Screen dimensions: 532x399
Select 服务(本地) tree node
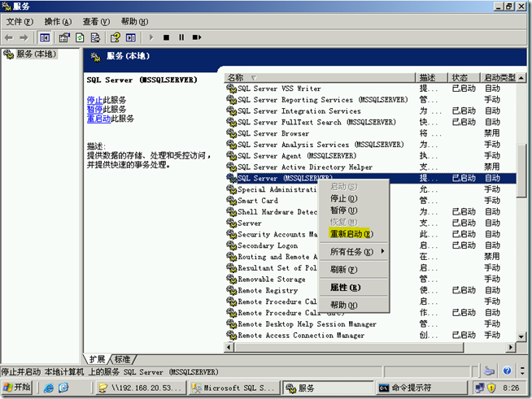[x=36, y=54]
